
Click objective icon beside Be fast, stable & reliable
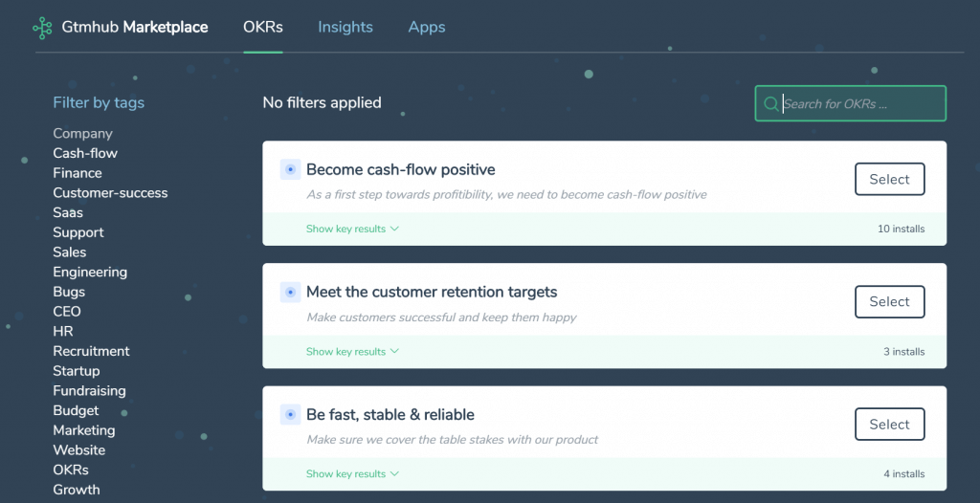click(290, 414)
